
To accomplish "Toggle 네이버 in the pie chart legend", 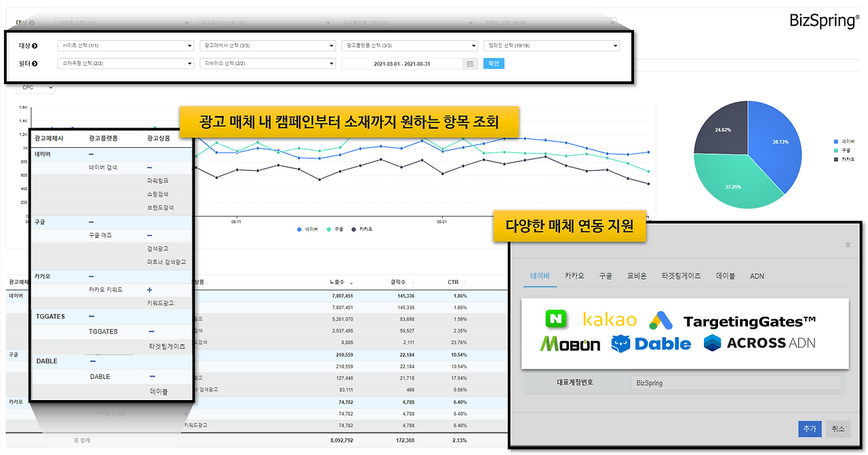I will tap(844, 141).
